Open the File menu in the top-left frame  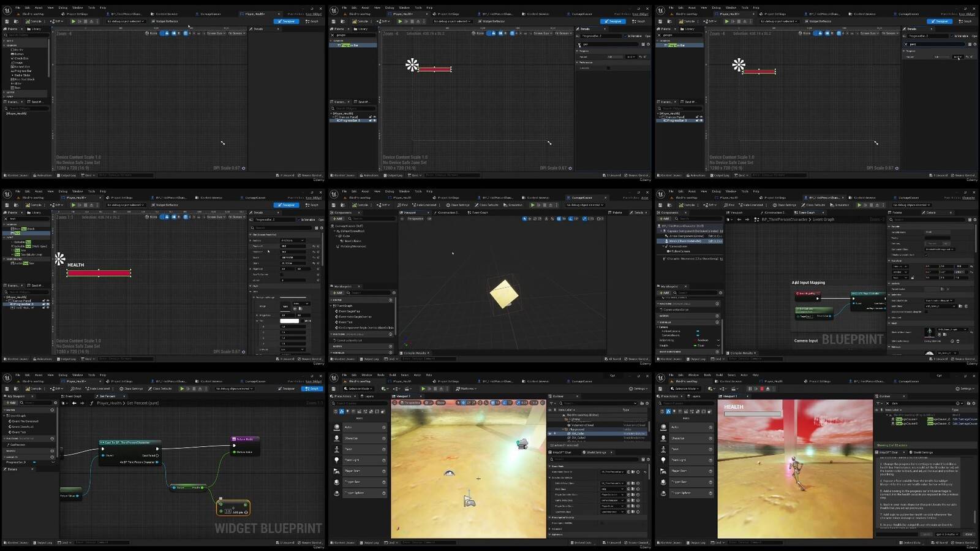(x=18, y=8)
